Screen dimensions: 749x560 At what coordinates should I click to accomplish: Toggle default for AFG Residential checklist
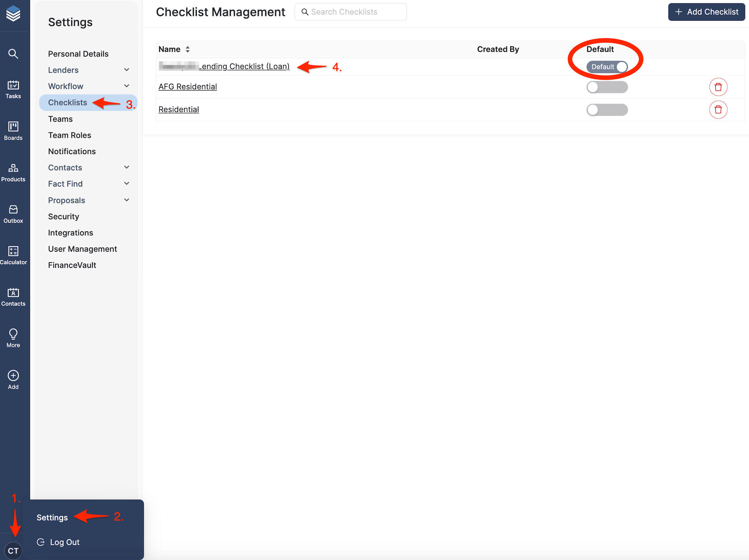607,87
